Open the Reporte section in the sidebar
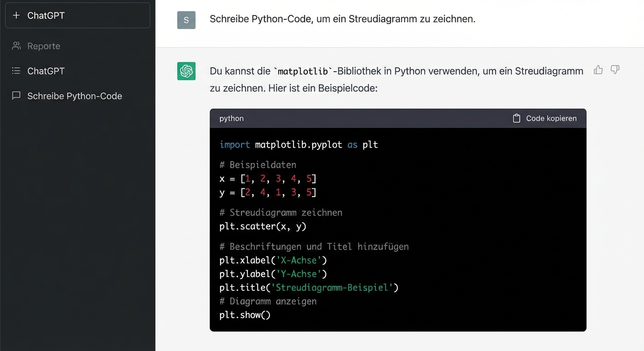 (x=43, y=46)
